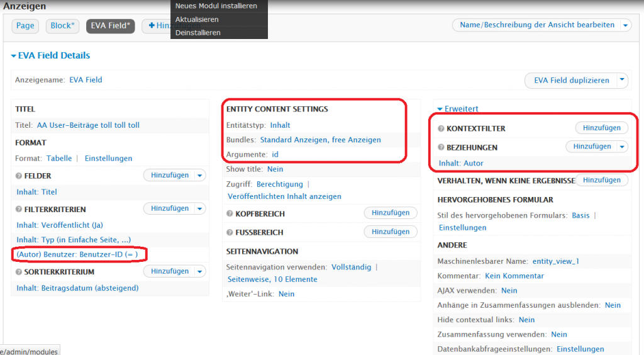Screen dimensions: 644x355
Task: Click the icon beside SORTIERKRITERIUM heading
Action: click(19, 272)
